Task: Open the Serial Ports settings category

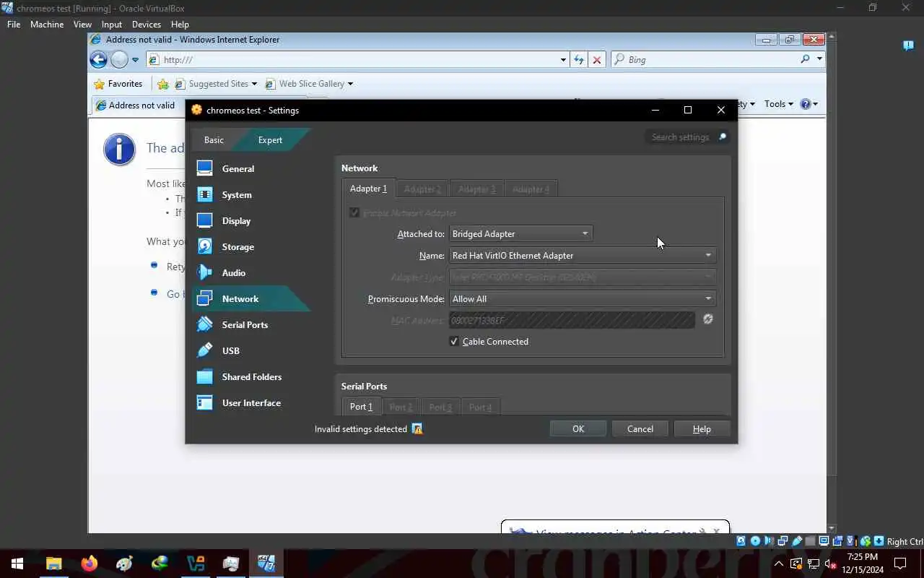Action: click(x=251, y=324)
